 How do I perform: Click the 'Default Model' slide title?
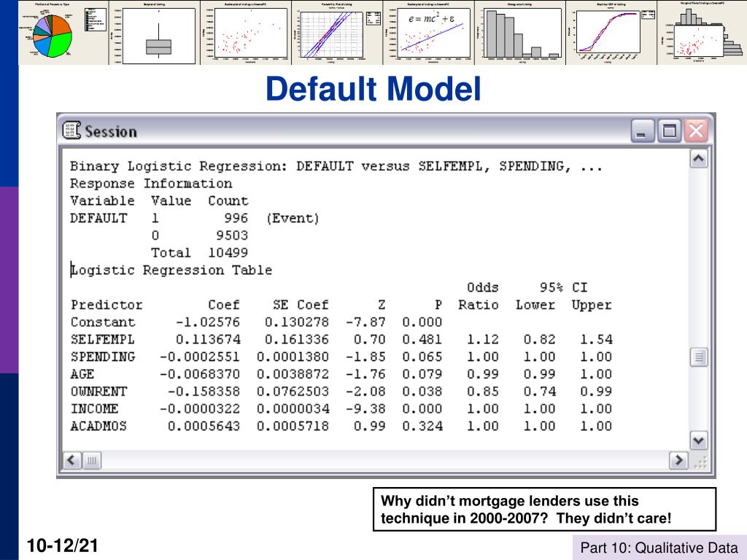(373, 89)
